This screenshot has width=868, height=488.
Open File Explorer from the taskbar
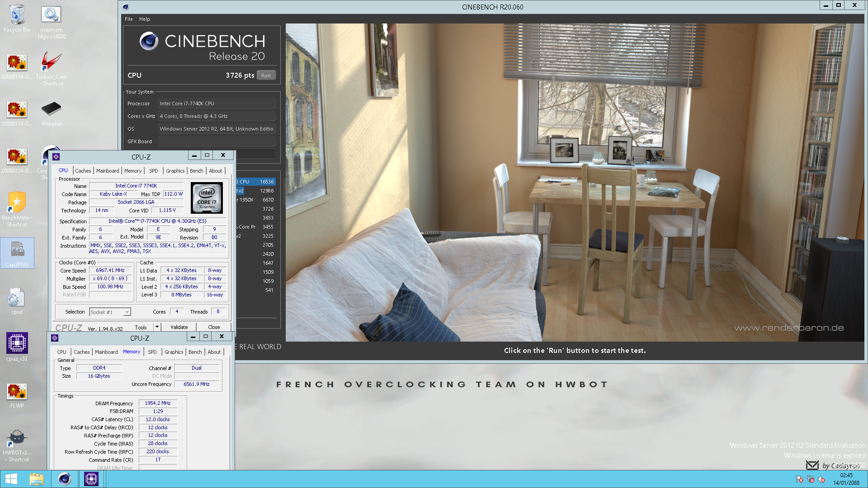(37, 479)
